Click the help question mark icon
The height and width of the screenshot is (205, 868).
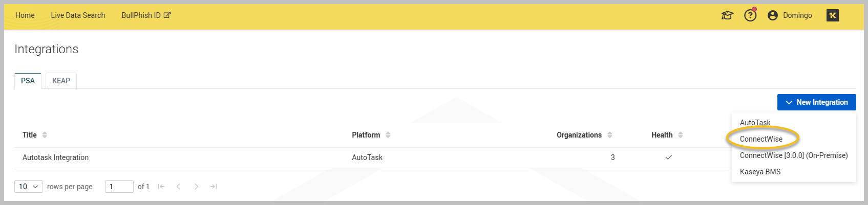pos(750,15)
